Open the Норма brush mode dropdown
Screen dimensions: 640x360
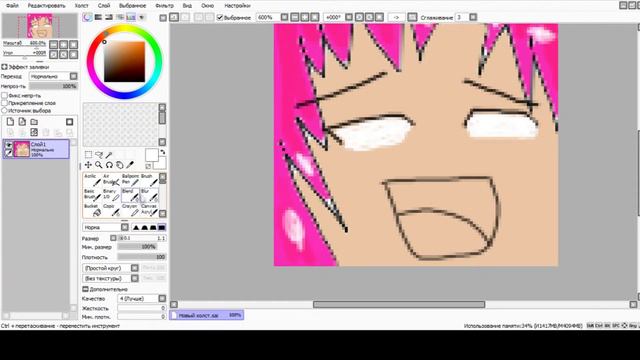(x=106, y=227)
